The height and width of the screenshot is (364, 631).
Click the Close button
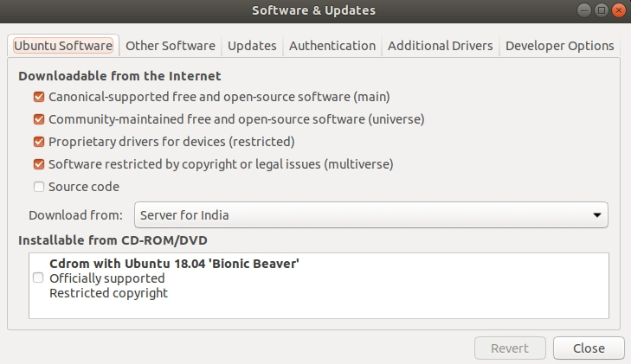tap(589, 348)
